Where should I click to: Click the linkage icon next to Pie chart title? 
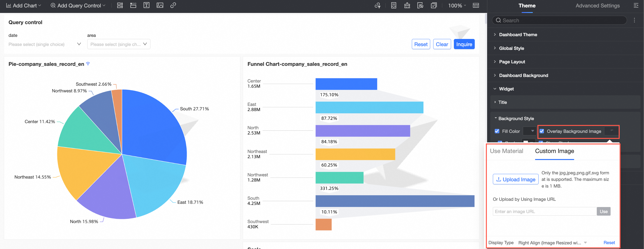pyautogui.click(x=88, y=64)
